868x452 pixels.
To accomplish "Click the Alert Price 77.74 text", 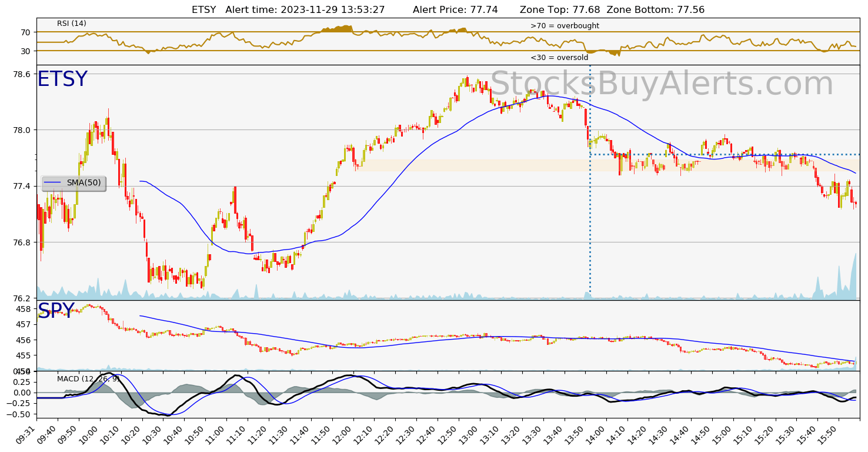I will click(455, 10).
